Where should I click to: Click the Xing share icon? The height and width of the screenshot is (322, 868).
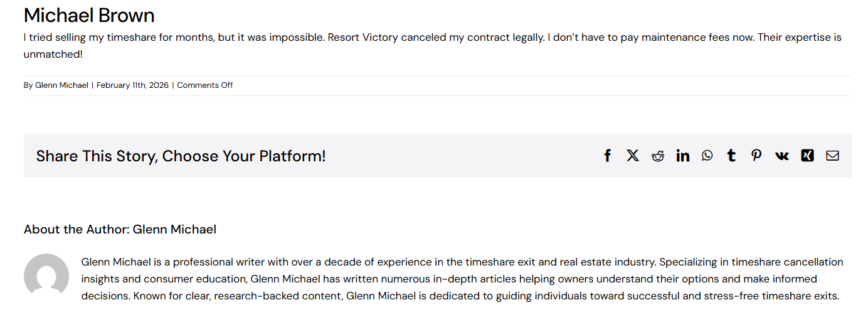click(x=807, y=156)
